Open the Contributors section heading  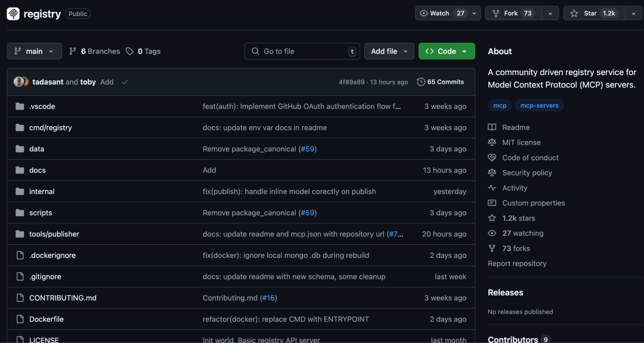coord(513,339)
